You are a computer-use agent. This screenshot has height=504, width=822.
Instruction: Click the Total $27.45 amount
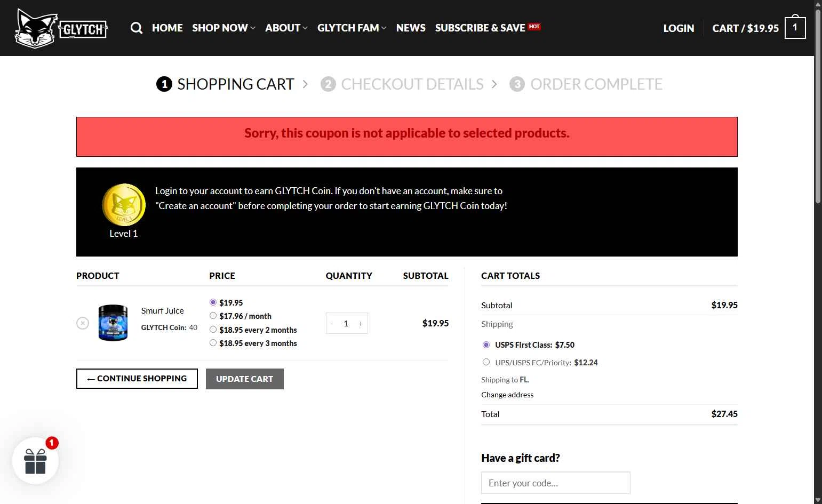[724, 414]
